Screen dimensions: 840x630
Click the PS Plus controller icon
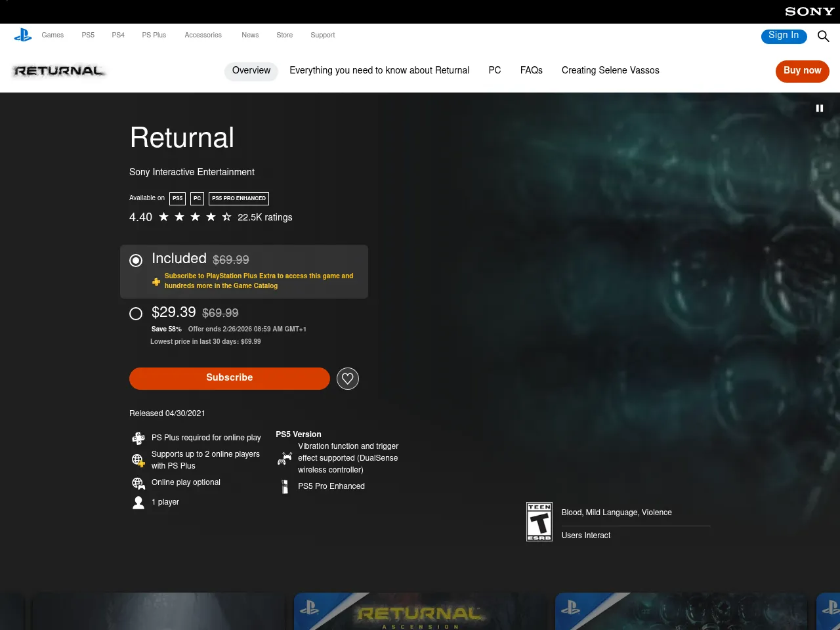point(138,438)
